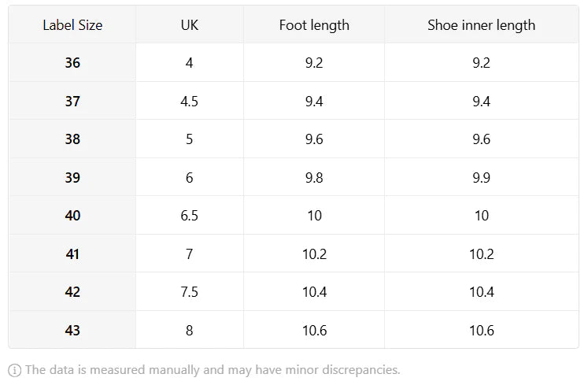Select label size 41 cell
Screen dimensions: 588x385
pyautogui.click(x=72, y=254)
